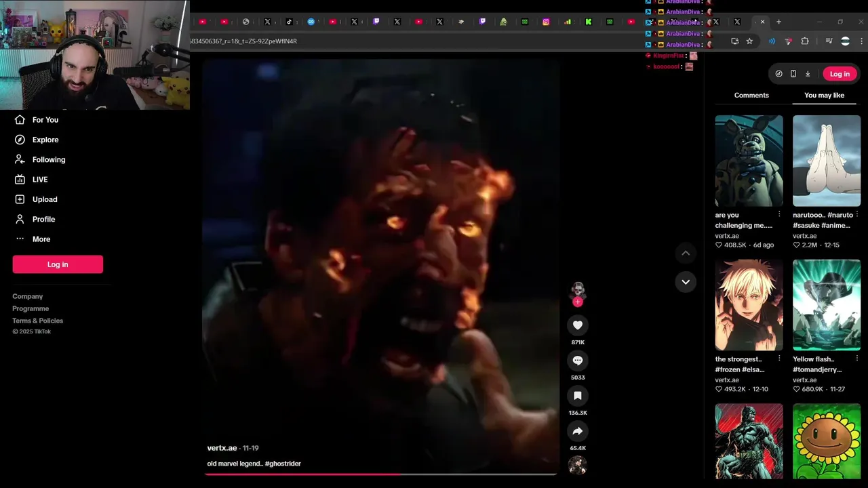Open the red Batman video thumbnail
Screen dimensions: 868x488
point(749,441)
